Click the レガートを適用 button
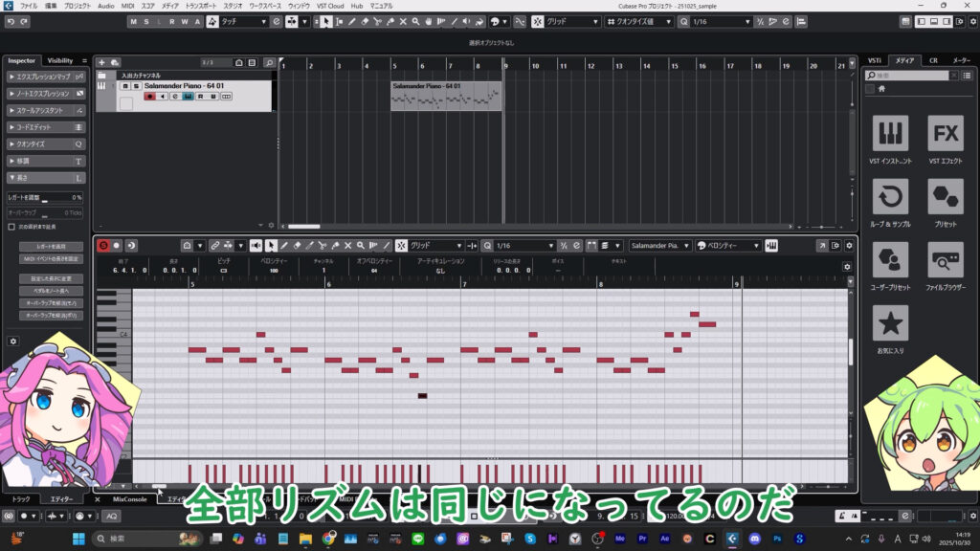 [x=46, y=247]
